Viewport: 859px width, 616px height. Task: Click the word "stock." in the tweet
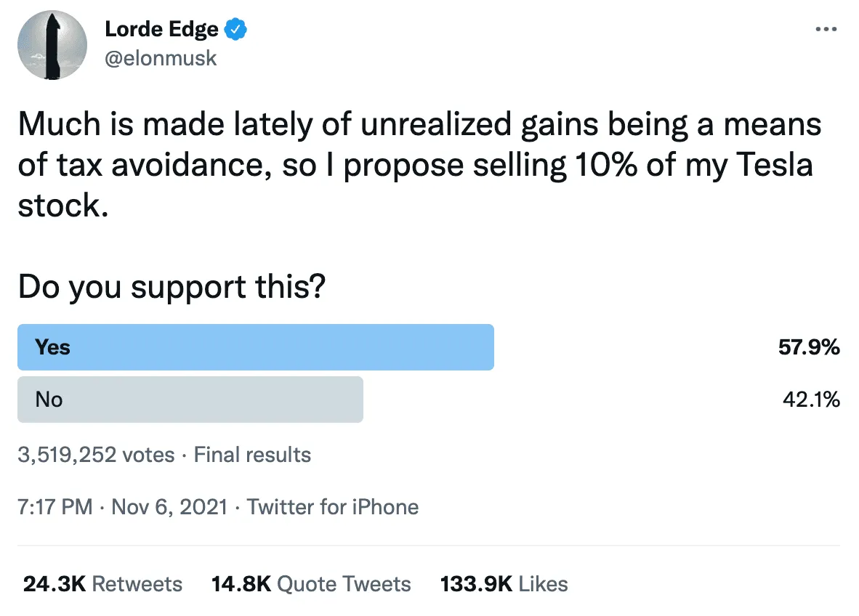point(63,206)
